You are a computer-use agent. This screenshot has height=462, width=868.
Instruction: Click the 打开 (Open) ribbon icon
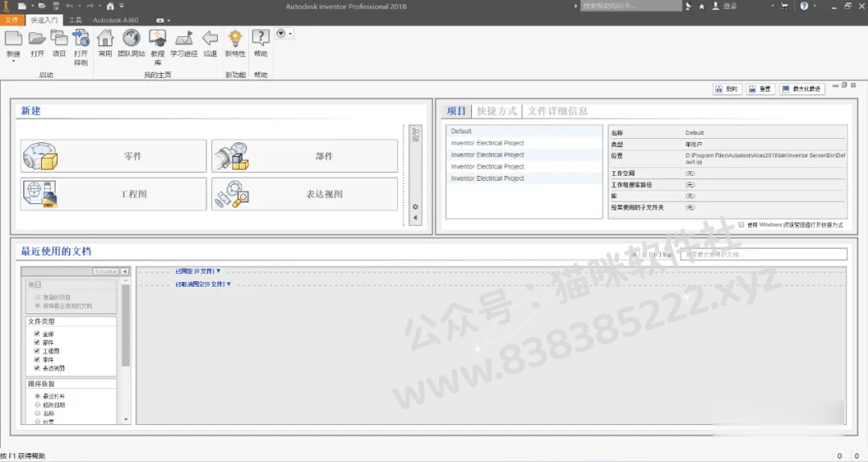tap(37, 39)
